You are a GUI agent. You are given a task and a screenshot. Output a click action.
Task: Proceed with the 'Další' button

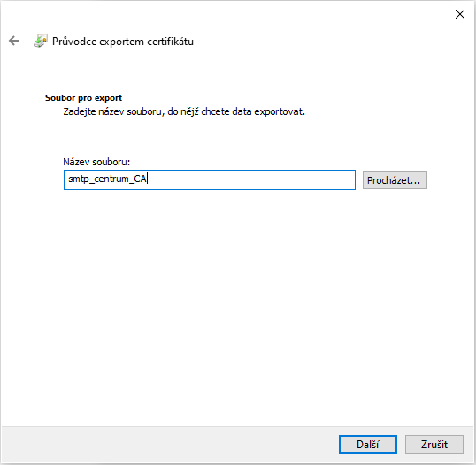tap(368, 444)
